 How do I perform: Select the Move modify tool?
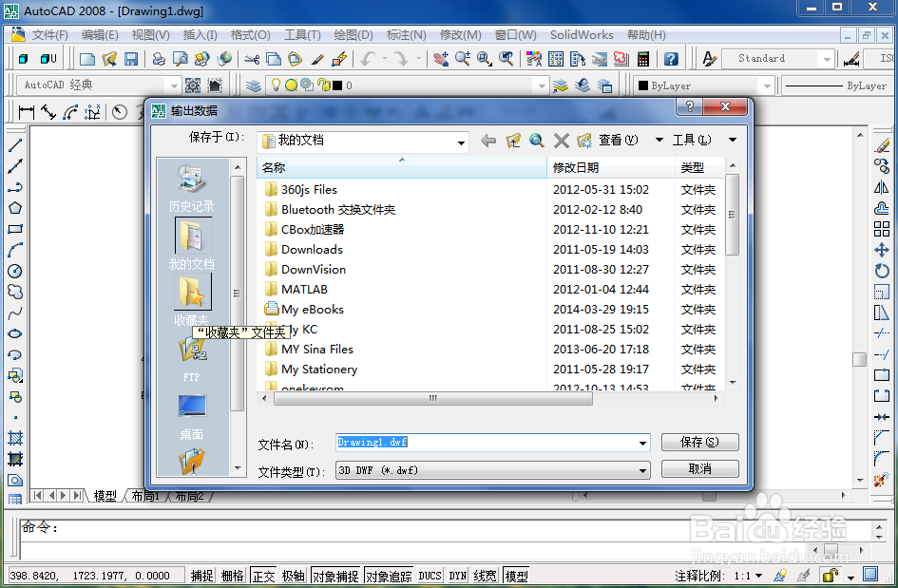pos(882,250)
